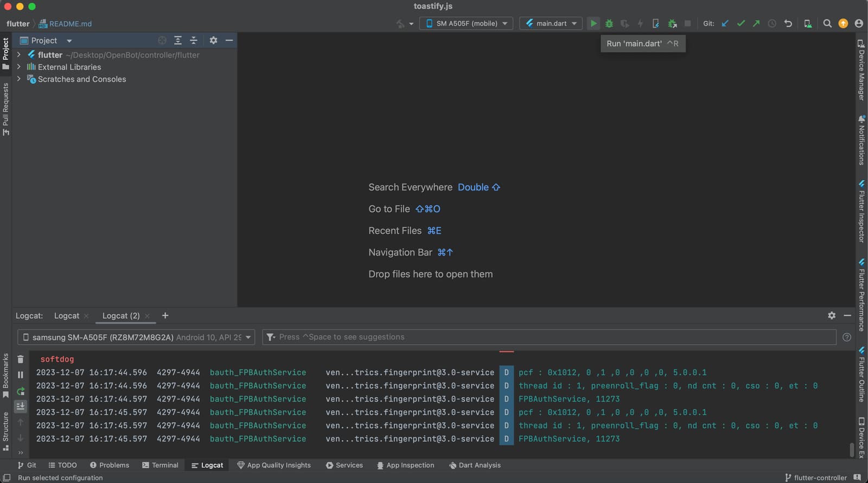Open the SM A505F device selector dropdown
This screenshot has width=868, height=483.
click(x=466, y=23)
